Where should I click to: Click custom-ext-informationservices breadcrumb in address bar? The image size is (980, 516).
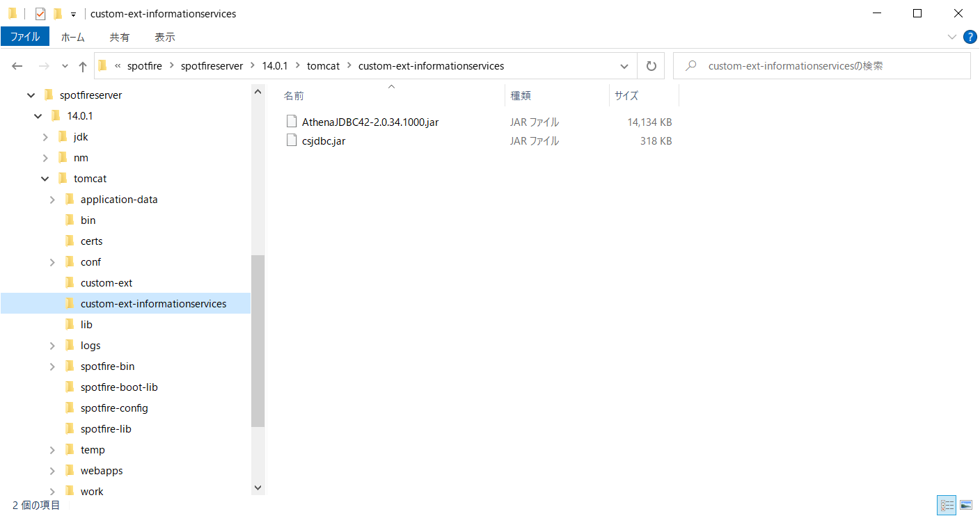point(431,66)
